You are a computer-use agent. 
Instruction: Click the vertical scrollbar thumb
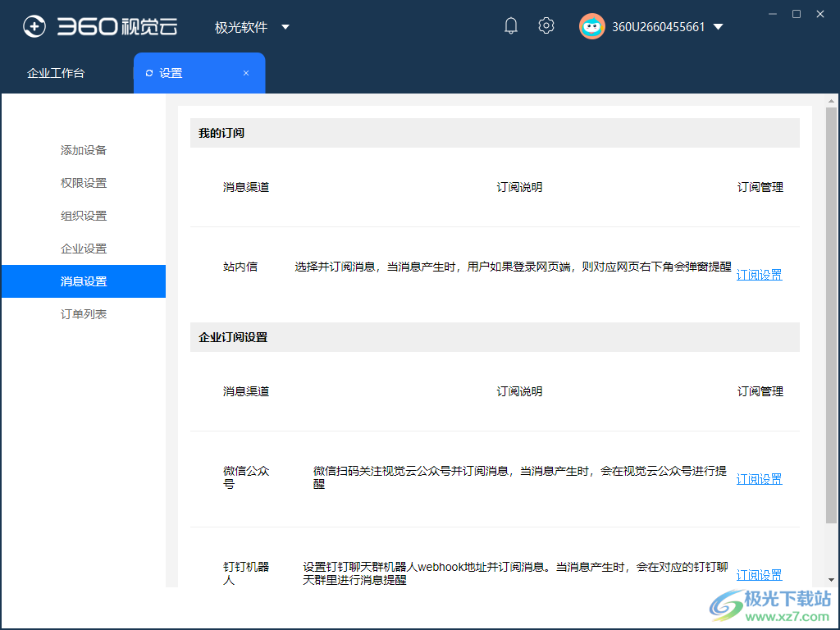click(x=831, y=315)
